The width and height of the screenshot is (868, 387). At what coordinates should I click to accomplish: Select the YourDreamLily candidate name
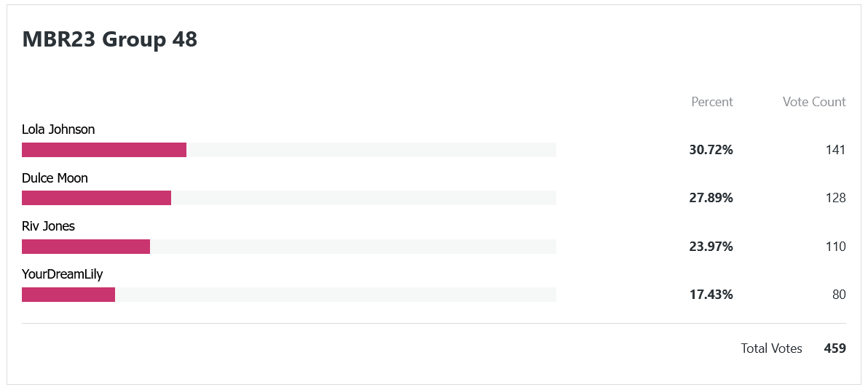tap(63, 275)
